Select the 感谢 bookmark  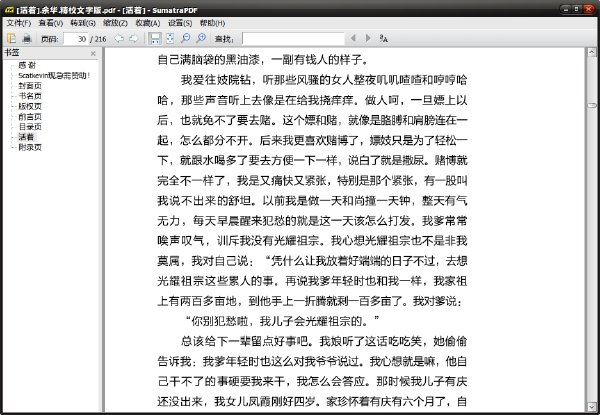[x=27, y=65]
